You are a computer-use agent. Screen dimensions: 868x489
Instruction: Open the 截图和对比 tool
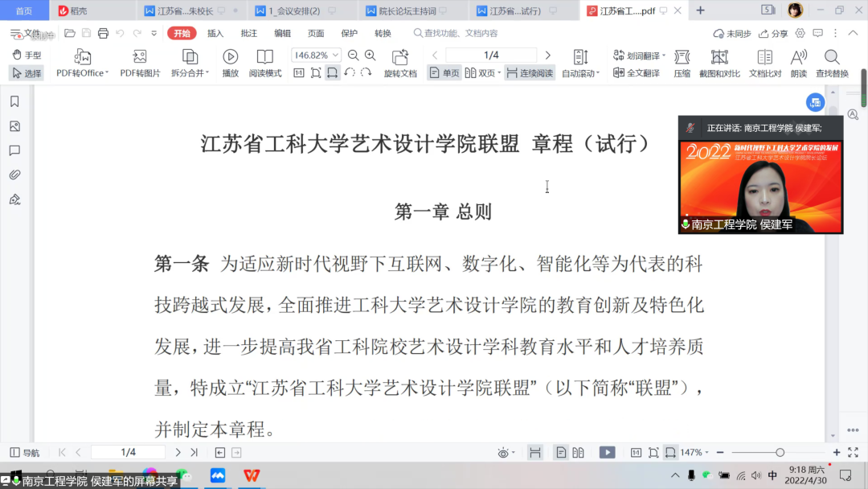point(719,56)
